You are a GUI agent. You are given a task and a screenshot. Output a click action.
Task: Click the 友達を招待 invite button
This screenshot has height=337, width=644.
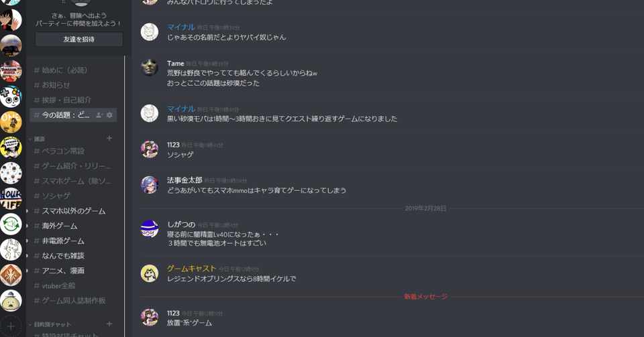[79, 40]
